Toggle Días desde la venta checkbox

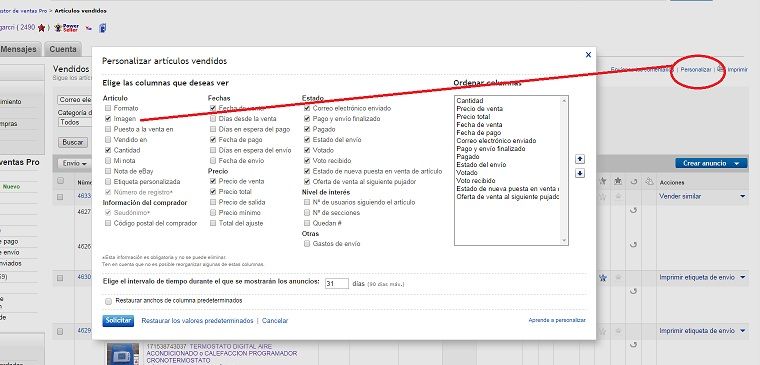point(213,119)
